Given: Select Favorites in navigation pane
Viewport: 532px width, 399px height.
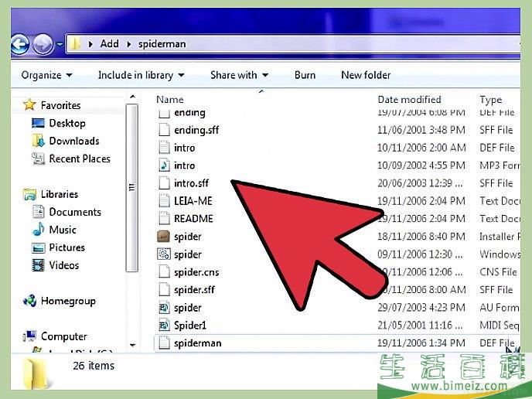Looking at the screenshot, I should click(x=61, y=105).
